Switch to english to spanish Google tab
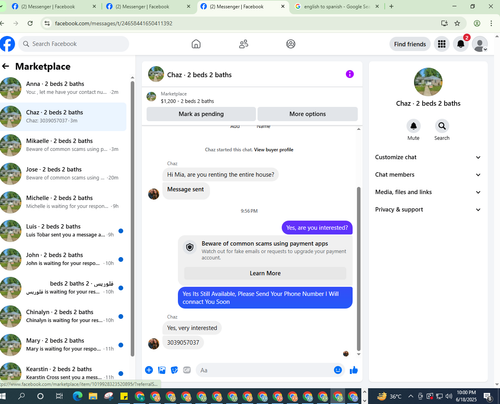 click(x=337, y=7)
